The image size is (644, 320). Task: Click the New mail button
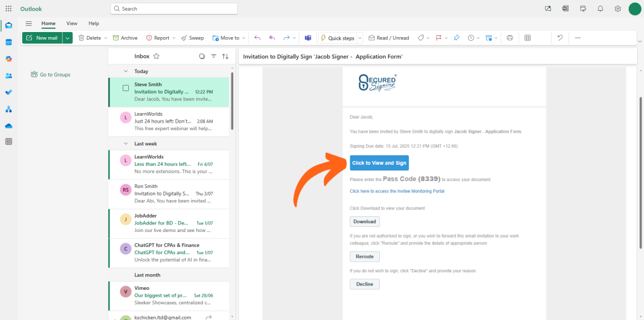42,38
